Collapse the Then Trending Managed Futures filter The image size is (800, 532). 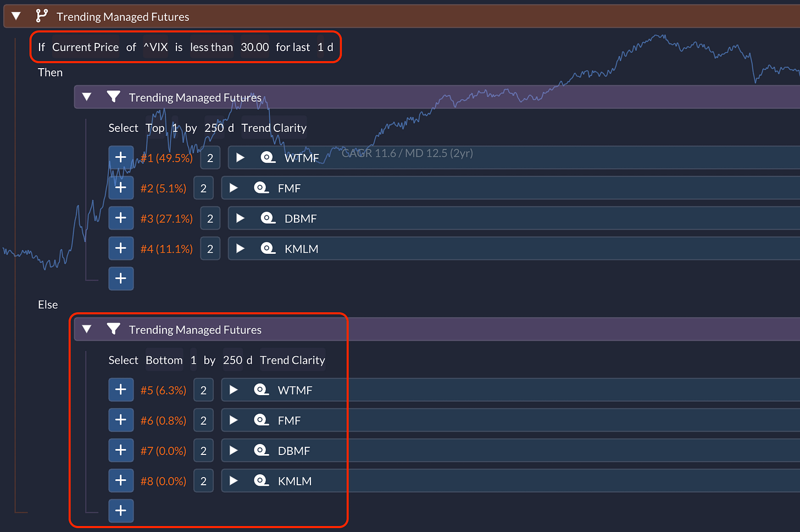pyautogui.click(x=86, y=97)
